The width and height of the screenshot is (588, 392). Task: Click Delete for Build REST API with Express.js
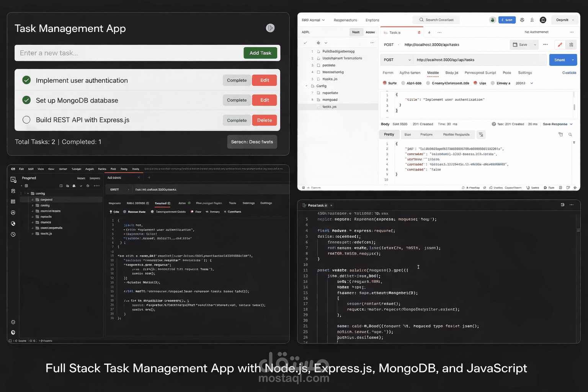pos(265,120)
